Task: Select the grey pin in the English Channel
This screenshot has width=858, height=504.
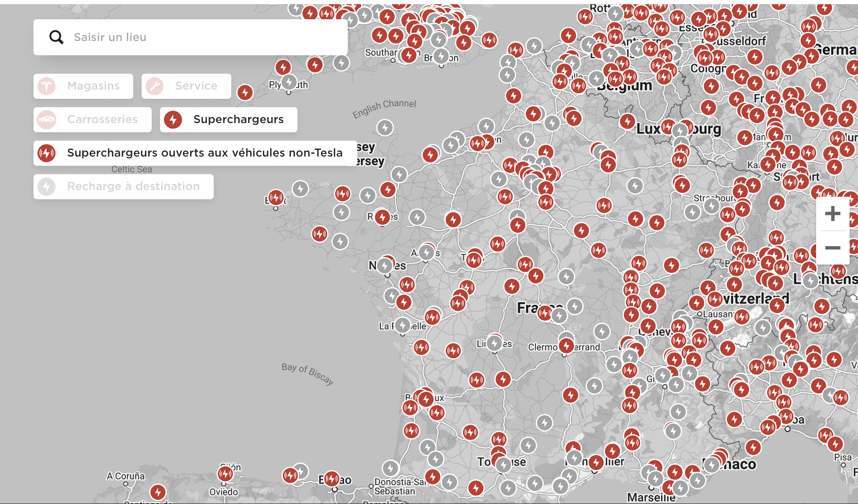Action: [x=385, y=128]
